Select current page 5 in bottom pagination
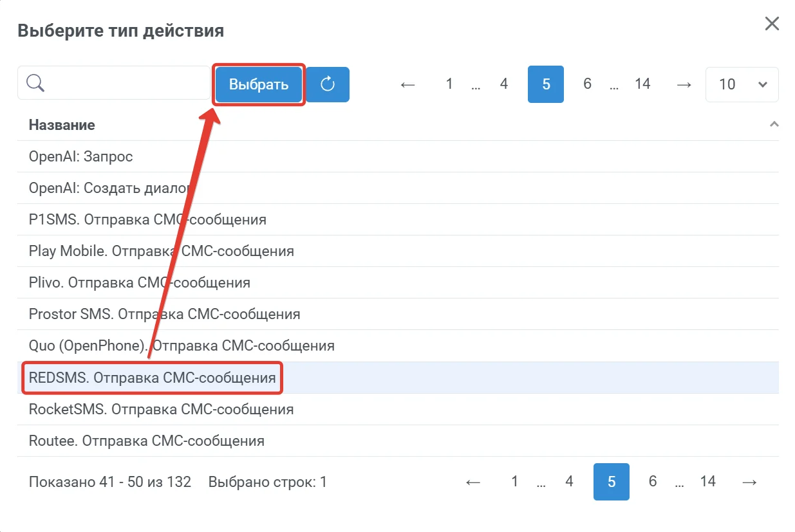 point(612,482)
